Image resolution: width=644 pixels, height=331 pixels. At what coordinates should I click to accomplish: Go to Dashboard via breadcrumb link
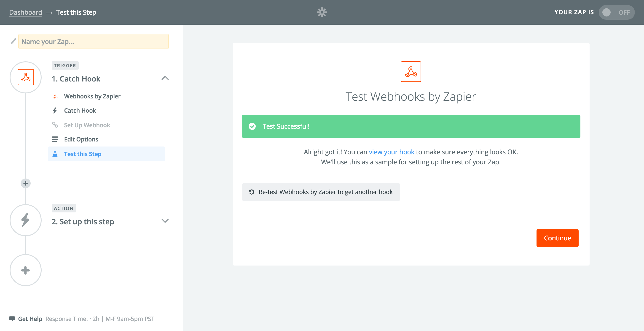tap(26, 12)
